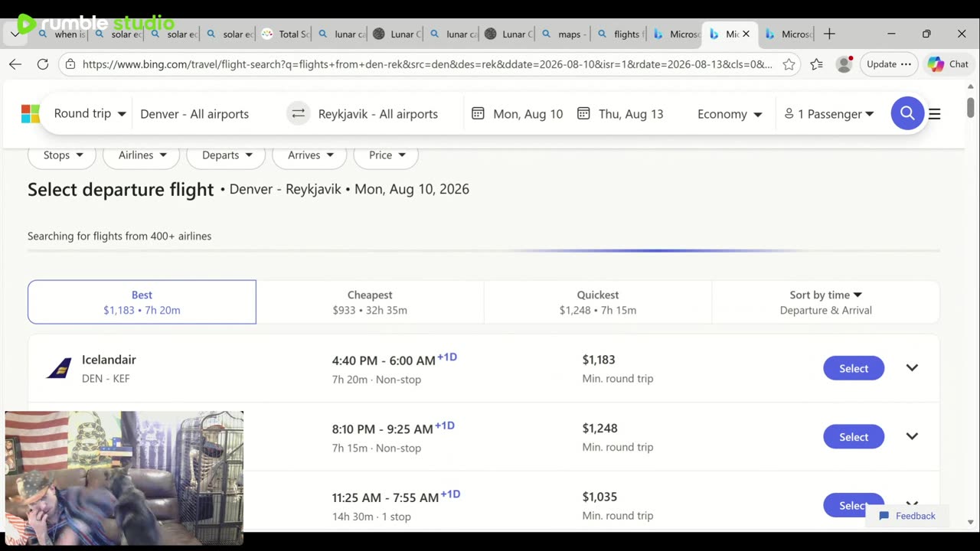980x551 pixels.
Task: Expand the Stops filter dropdown
Action: (x=62, y=155)
